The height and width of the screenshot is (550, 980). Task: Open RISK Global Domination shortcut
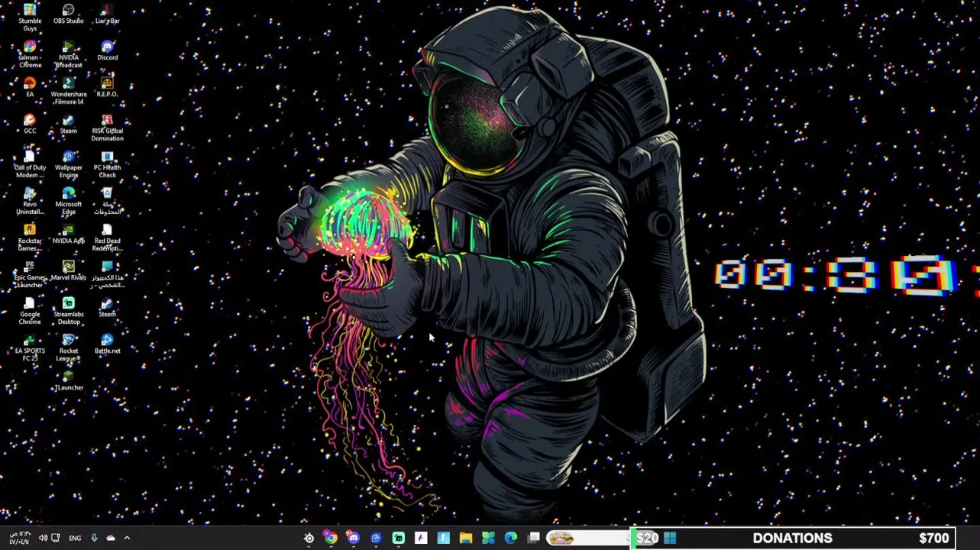click(107, 128)
